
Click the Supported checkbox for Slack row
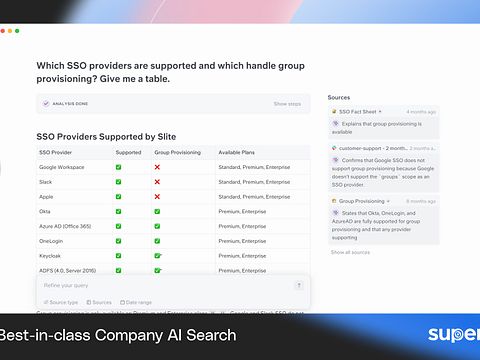coord(118,182)
